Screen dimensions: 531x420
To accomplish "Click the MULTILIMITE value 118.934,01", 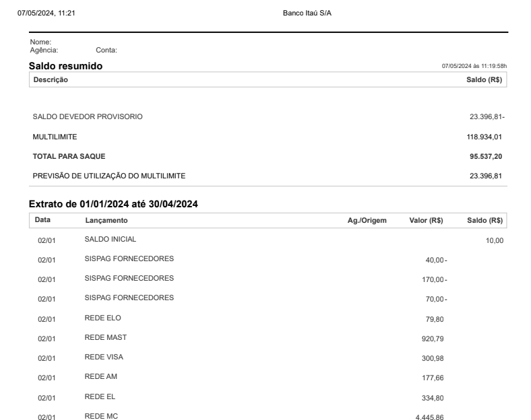I will tap(484, 137).
